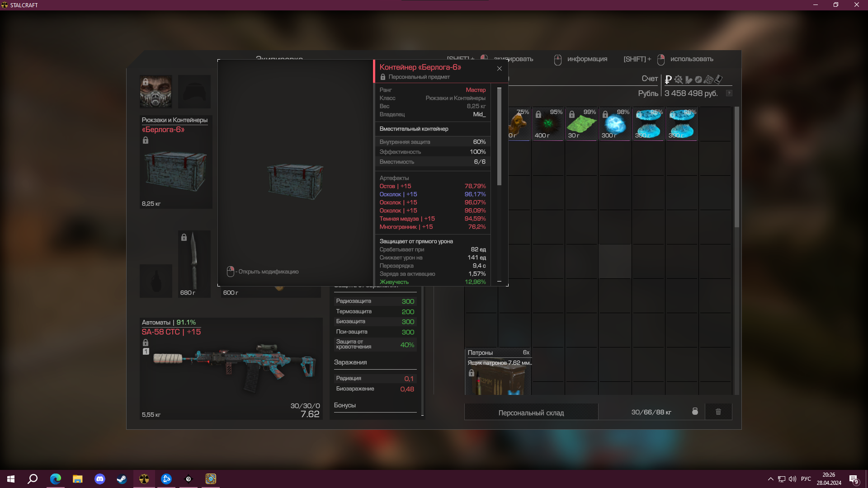Viewport: 868px width, 488px height.
Task: Show hidden system tray icons chevron
Action: pyautogui.click(x=770, y=479)
